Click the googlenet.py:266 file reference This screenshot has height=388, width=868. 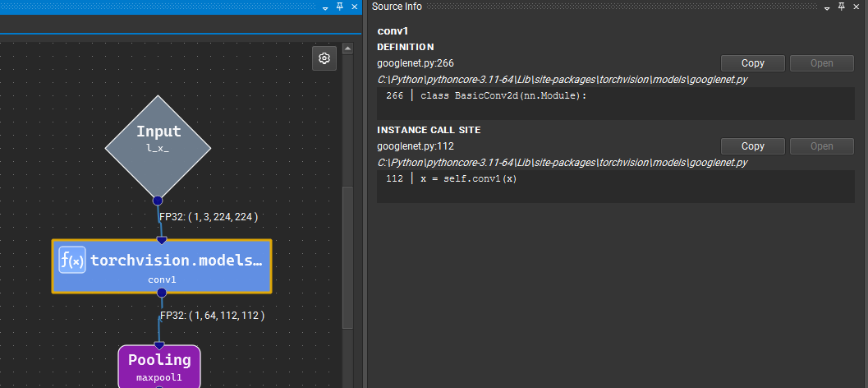pyautogui.click(x=416, y=63)
